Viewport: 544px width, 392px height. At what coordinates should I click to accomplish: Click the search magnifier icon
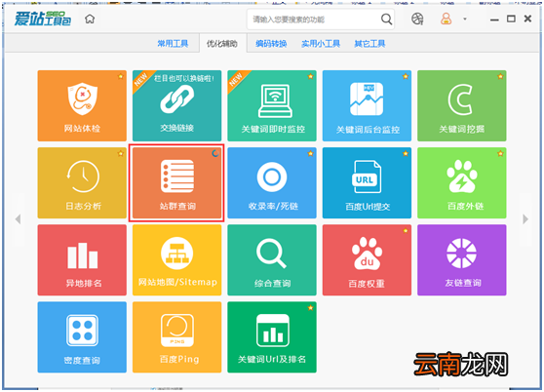pos(386,20)
